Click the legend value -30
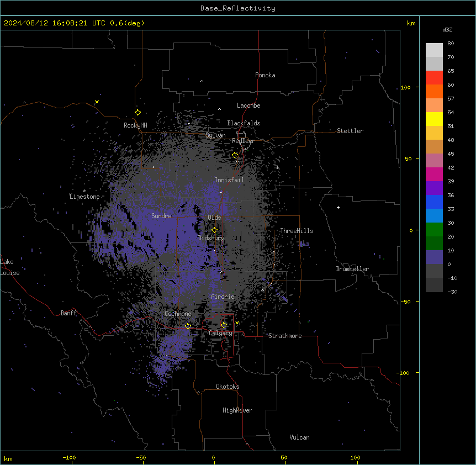Screen dimensions: 476x465 point(452,292)
